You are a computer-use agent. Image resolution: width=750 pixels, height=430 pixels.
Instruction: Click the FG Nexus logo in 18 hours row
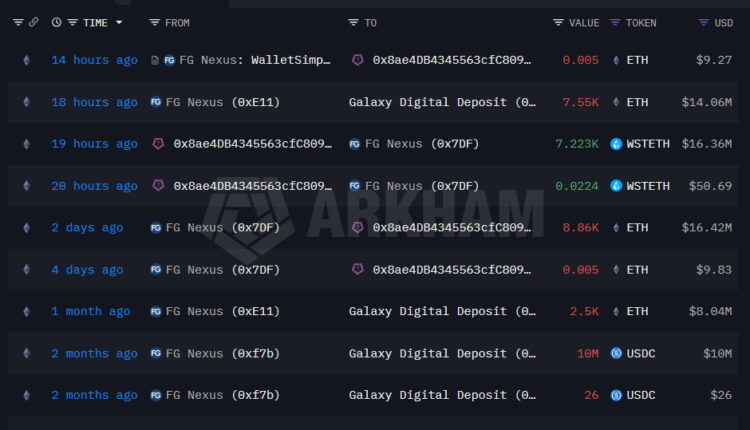pos(156,102)
